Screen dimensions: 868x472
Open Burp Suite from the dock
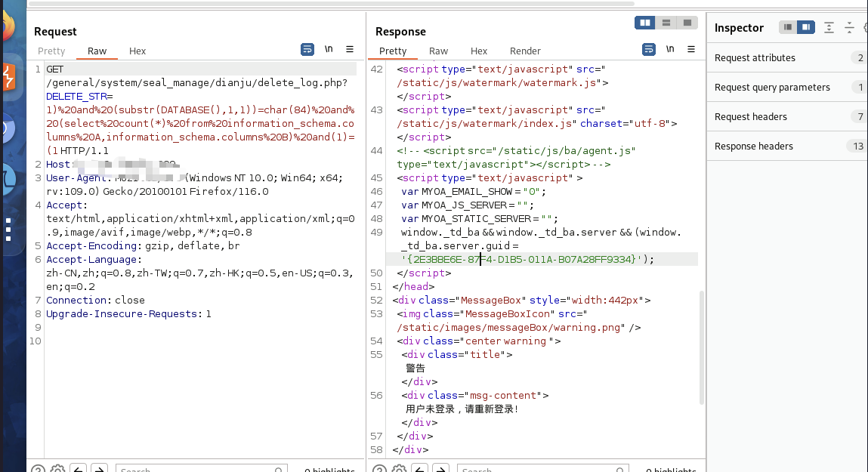pos(9,78)
